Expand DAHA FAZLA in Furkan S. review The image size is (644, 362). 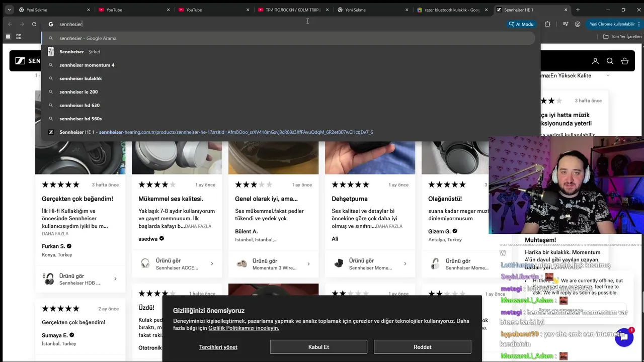[55, 234]
